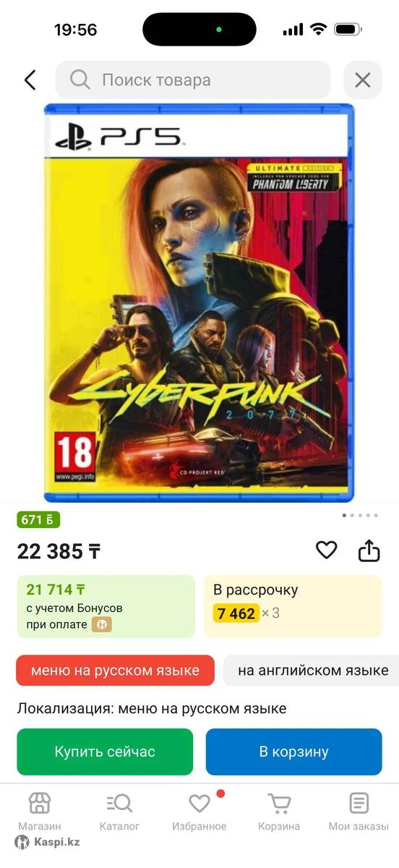Tap the В корзину button
The image size is (399, 868).
pyautogui.click(x=293, y=752)
